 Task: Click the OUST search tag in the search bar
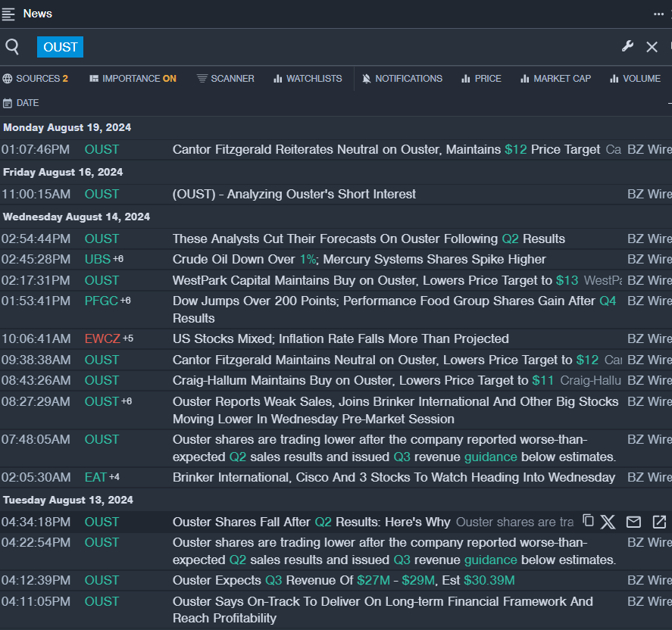tap(60, 47)
